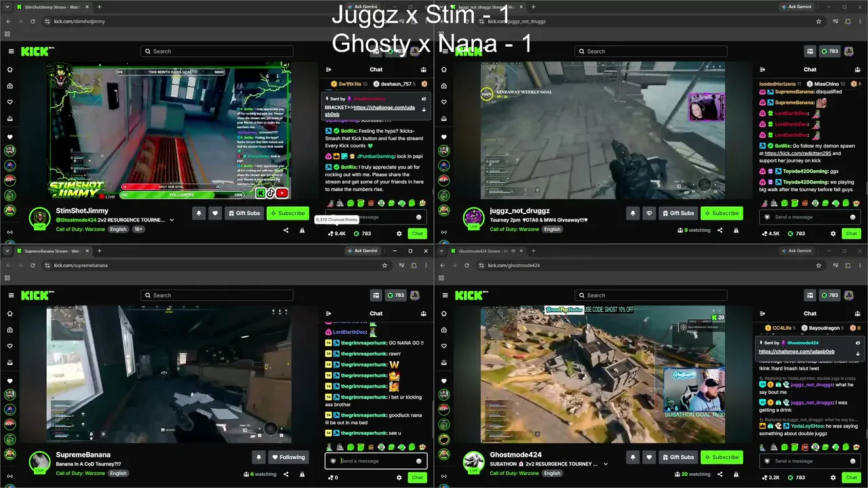Screen dimensions: 868x488
Task: Expand pinned BRACKET message arrow in StimShotJimmy chat
Action: [424, 110]
